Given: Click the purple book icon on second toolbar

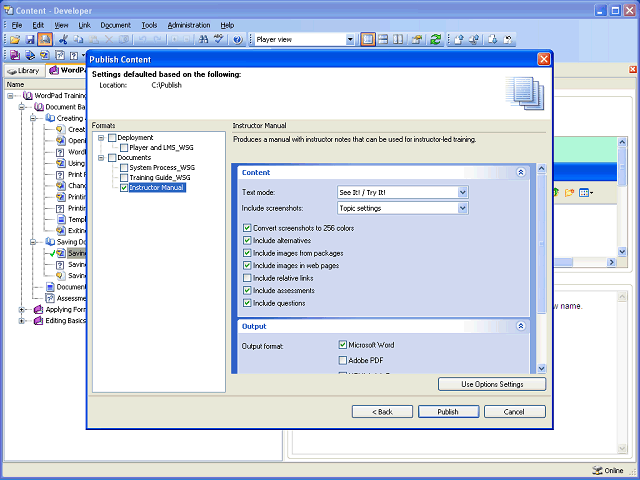Looking at the screenshot, I should point(15,55).
